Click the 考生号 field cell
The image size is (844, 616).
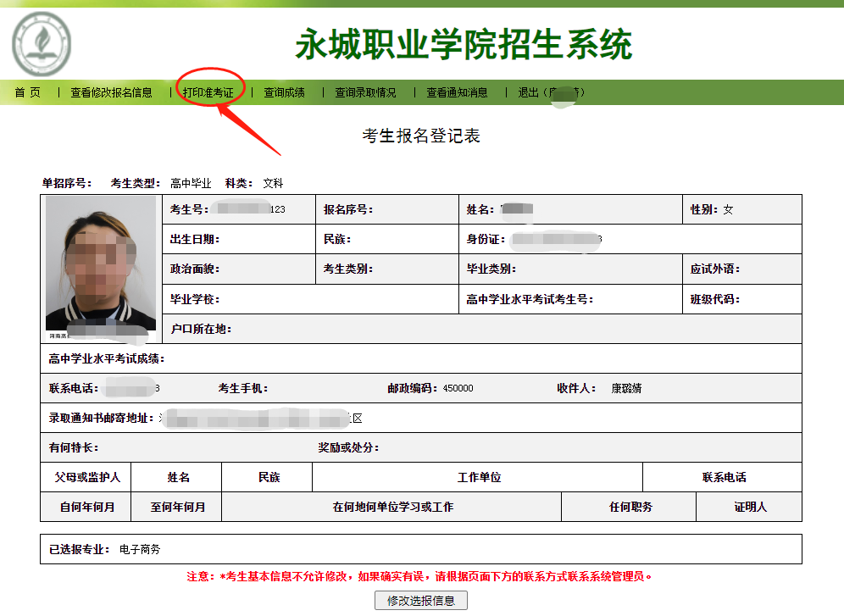coord(237,209)
